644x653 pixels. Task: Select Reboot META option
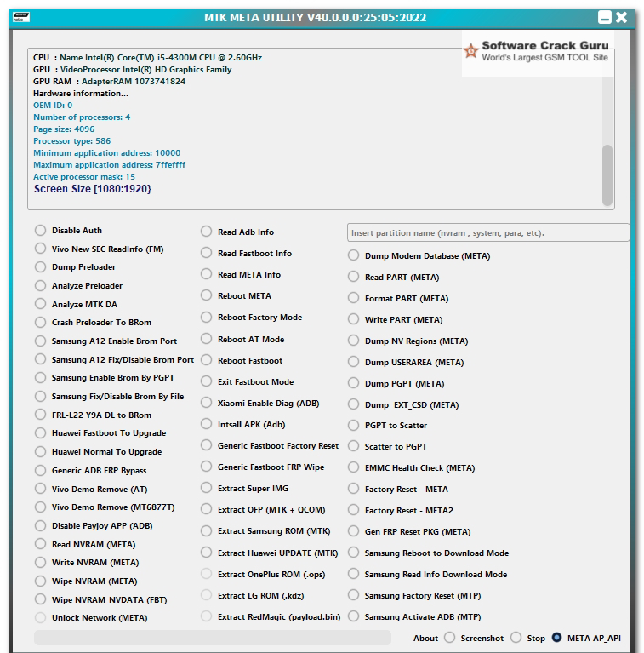tap(207, 295)
